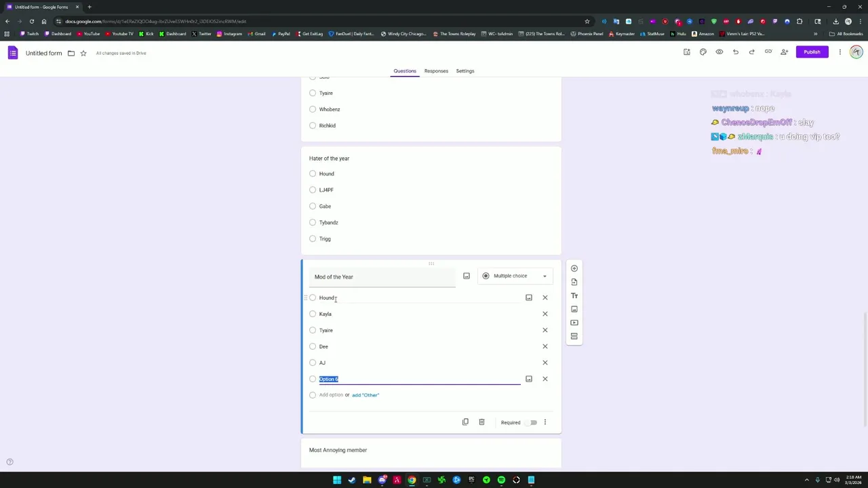
Task: Select the Trigg radio button
Action: click(313, 239)
